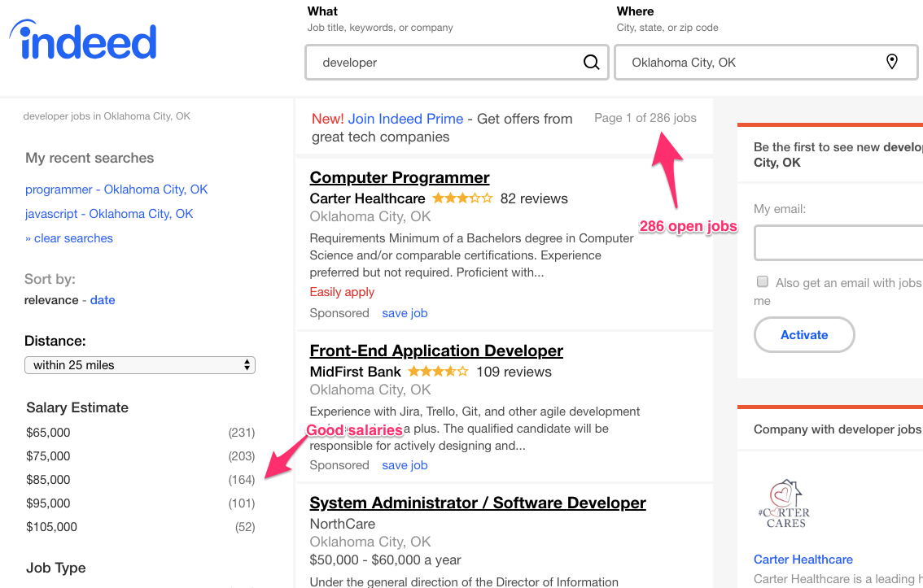This screenshot has height=588, width=923.
Task: Select recent search programmer - Oklahoma City
Action: [x=116, y=189]
